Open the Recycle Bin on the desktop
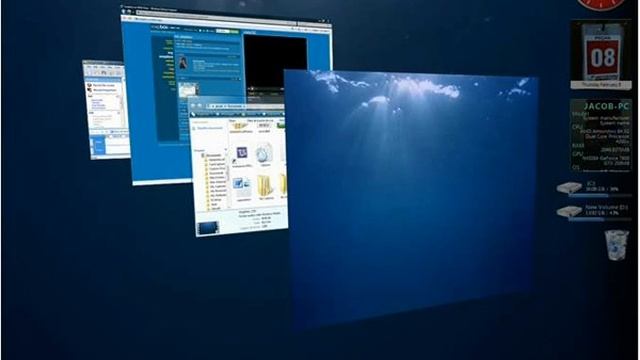 click(616, 245)
